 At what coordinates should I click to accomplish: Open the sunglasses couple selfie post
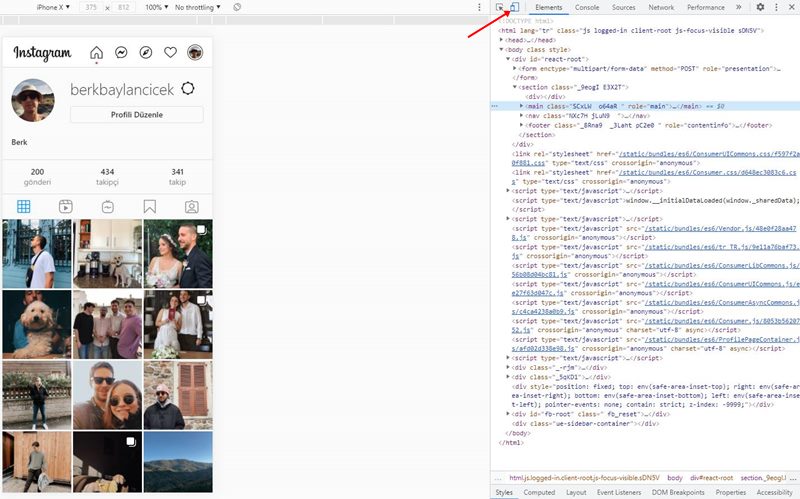(x=108, y=395)
